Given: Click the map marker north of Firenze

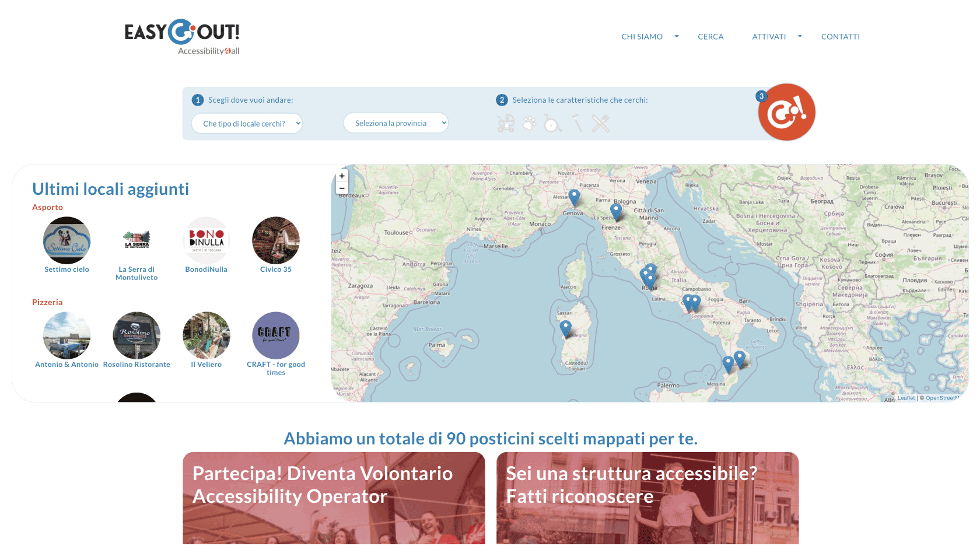Looking at the screenshot, I should tap(616, 212).
